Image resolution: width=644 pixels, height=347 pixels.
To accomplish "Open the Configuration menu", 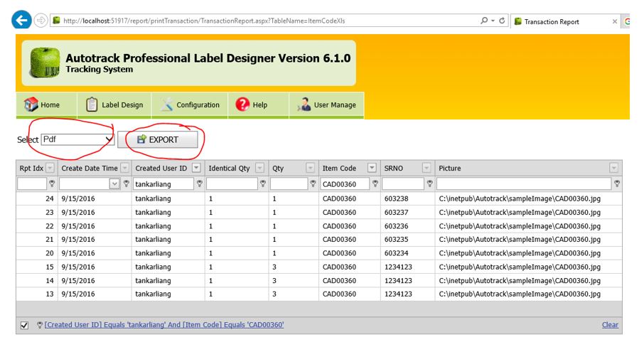I will (190, 105).
